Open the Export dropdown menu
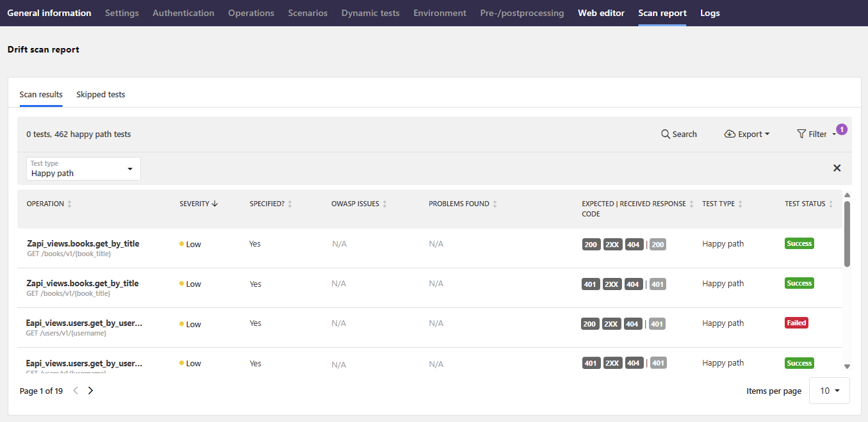The width and height of the screenshot is (868, 422). pyautogui.click(x=747, y=134)
